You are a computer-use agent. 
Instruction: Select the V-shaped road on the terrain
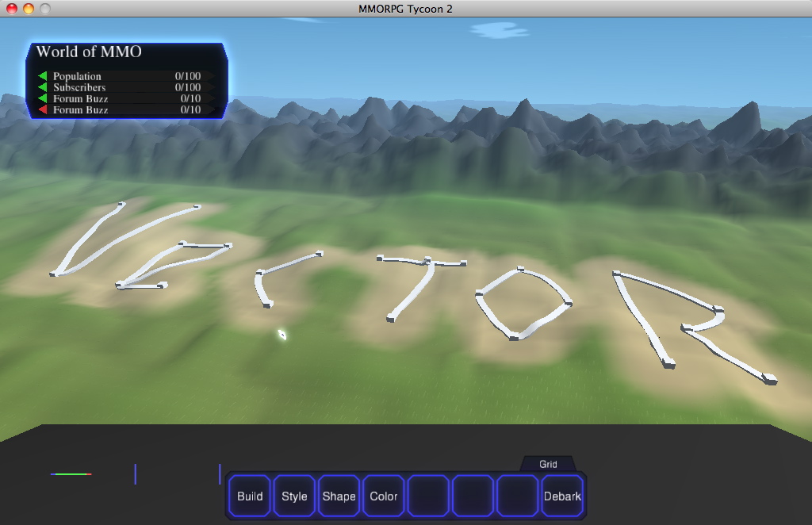tap(125, 240)
